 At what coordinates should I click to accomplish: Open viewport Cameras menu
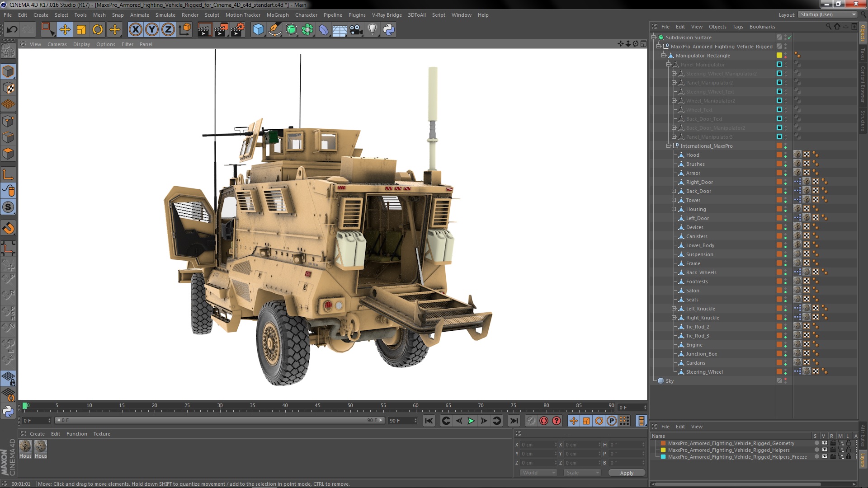(x=57, y=44)
